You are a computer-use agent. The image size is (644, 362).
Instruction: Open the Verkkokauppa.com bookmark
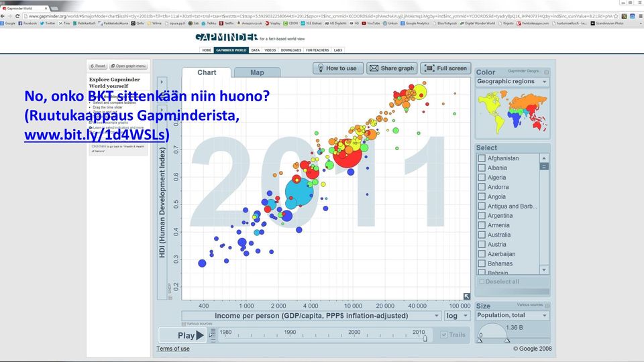tap(533, 23)
